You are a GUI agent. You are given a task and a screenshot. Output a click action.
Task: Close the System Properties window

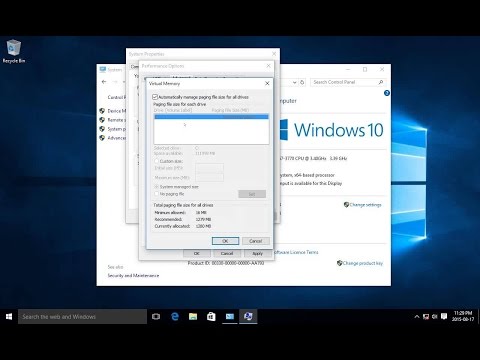coord(274,54)
